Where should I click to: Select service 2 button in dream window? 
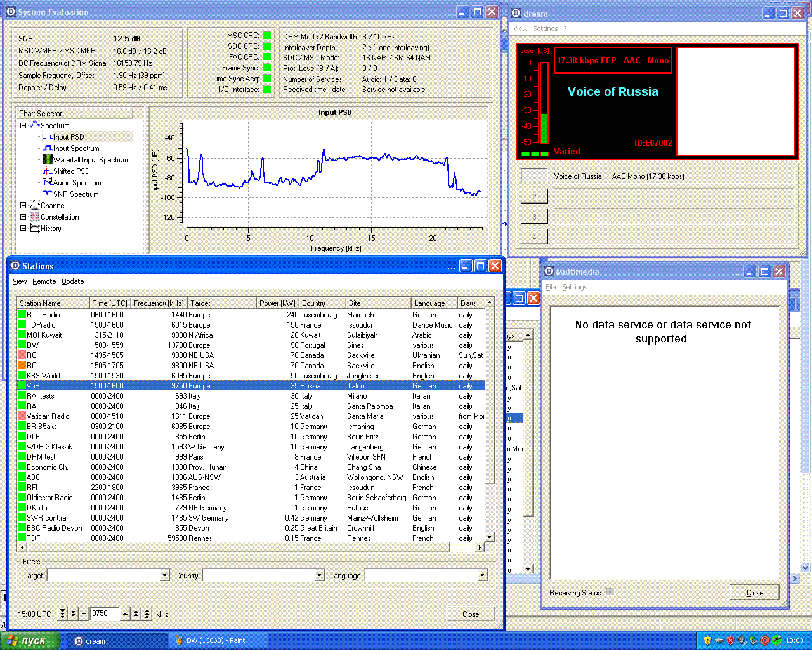534,197
